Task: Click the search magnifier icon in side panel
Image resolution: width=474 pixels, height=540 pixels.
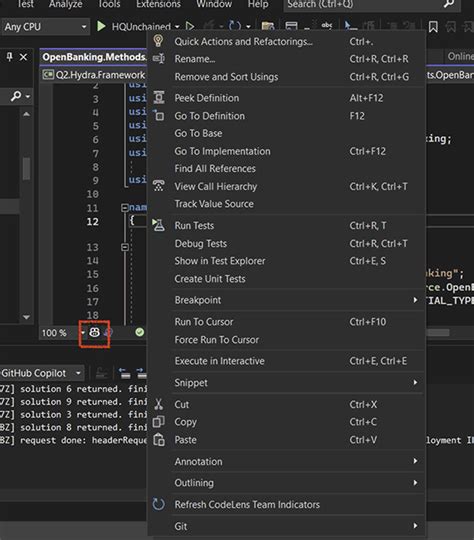Action: coord(16,96)
